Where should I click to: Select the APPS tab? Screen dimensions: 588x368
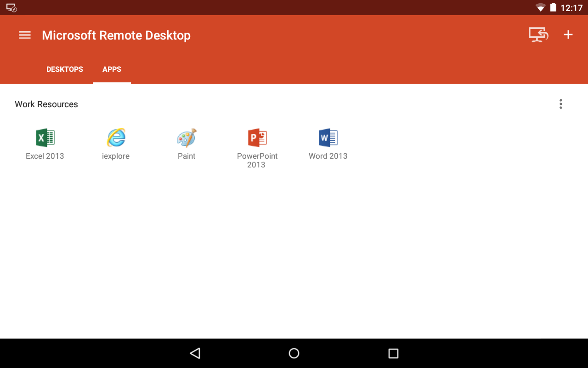point(112,69)
